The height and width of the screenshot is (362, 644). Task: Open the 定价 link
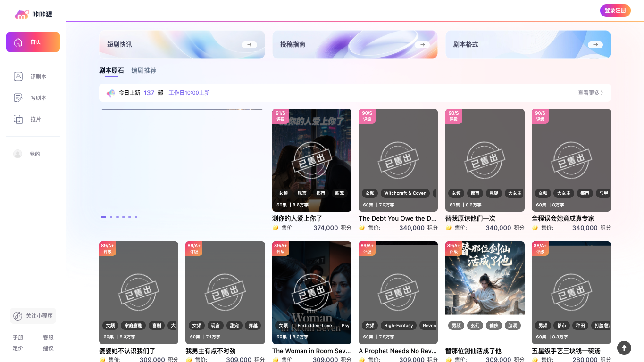click(18, 348)
